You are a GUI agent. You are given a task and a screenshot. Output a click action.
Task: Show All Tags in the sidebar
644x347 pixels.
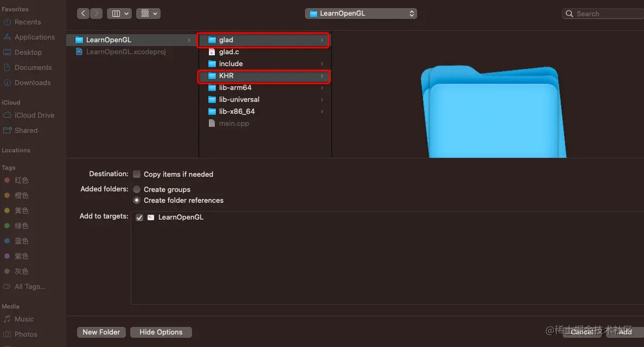pos(30,286)
